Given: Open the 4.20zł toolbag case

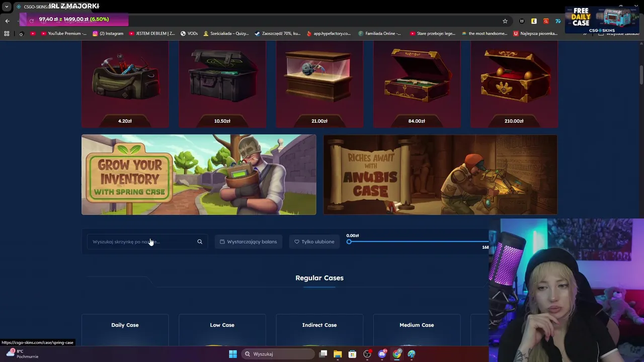Looking at the screenshot, I should tap(125, 84).
